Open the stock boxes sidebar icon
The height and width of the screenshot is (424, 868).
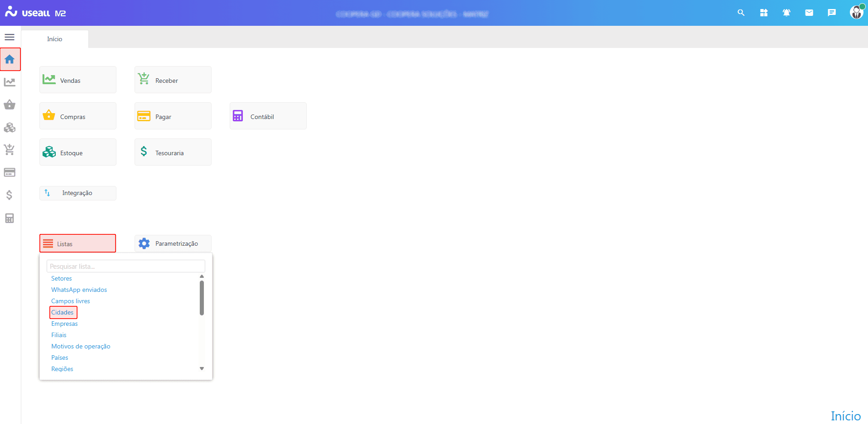point(10,128)
